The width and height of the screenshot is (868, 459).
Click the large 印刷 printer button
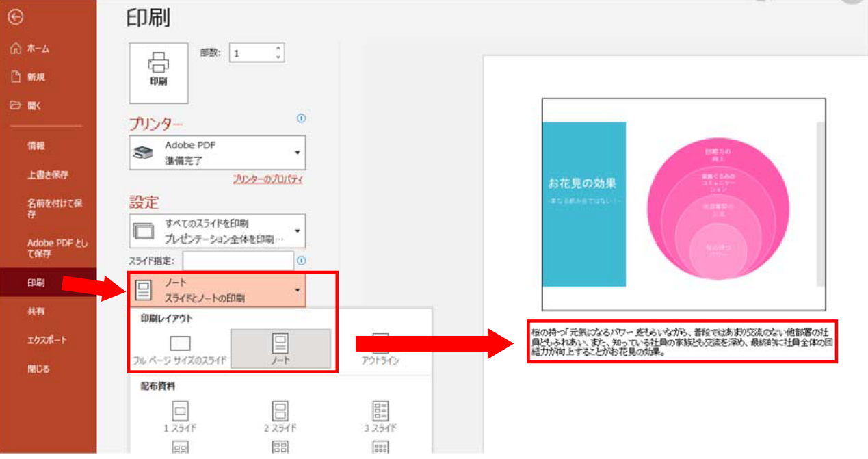(158, 73)
